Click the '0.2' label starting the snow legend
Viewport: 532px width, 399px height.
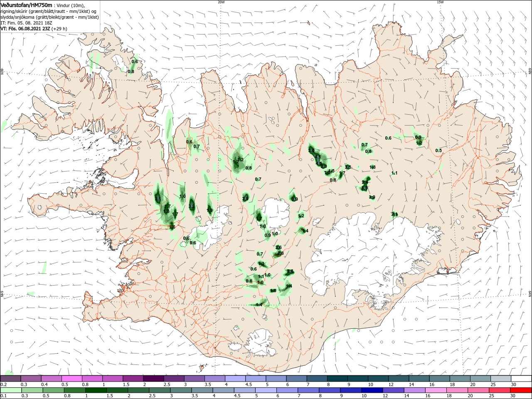point(3,384)
